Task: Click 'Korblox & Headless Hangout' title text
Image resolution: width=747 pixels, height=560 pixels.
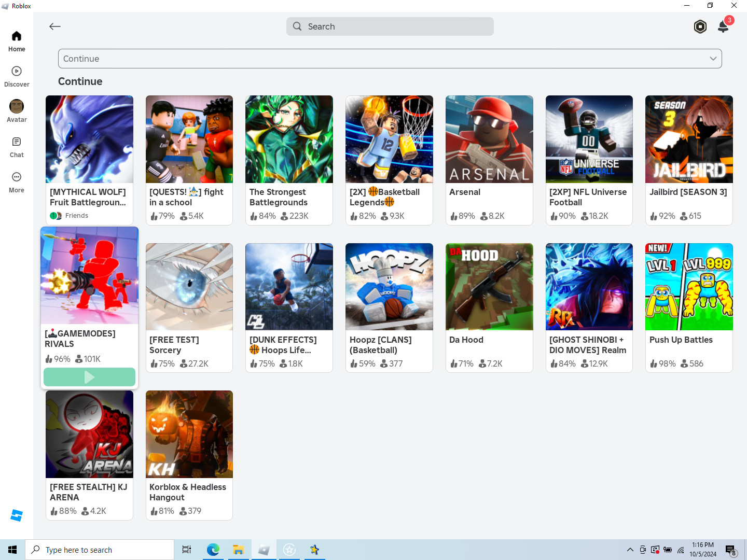Action: point(188,492)
